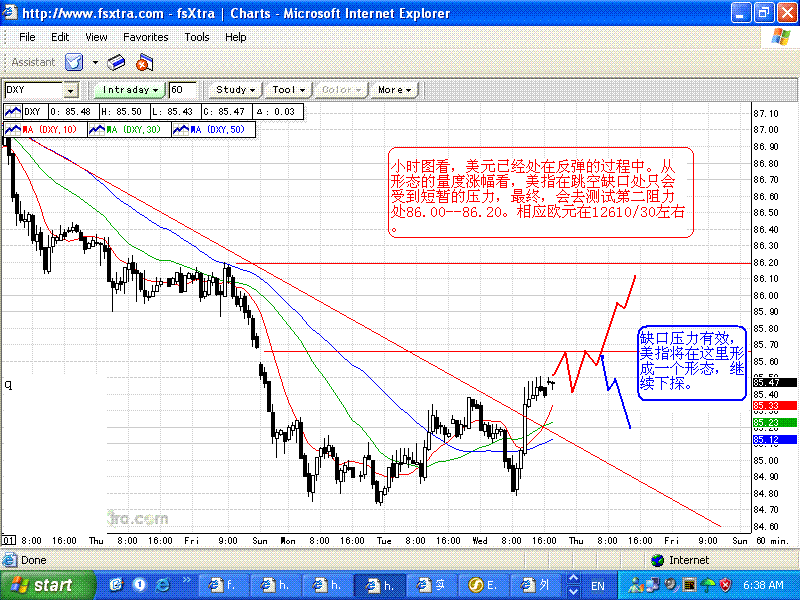Open the More dropdown

394,90
